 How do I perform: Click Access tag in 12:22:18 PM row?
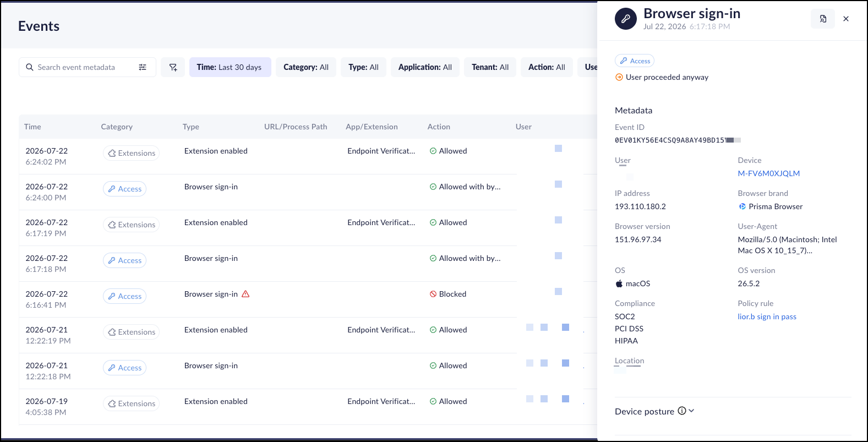[124, 368]
